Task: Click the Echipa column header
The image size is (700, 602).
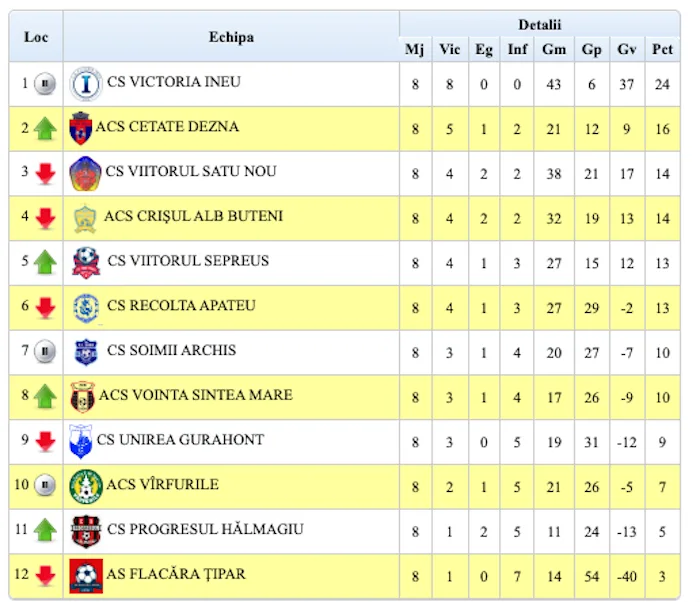Action: 231,37
